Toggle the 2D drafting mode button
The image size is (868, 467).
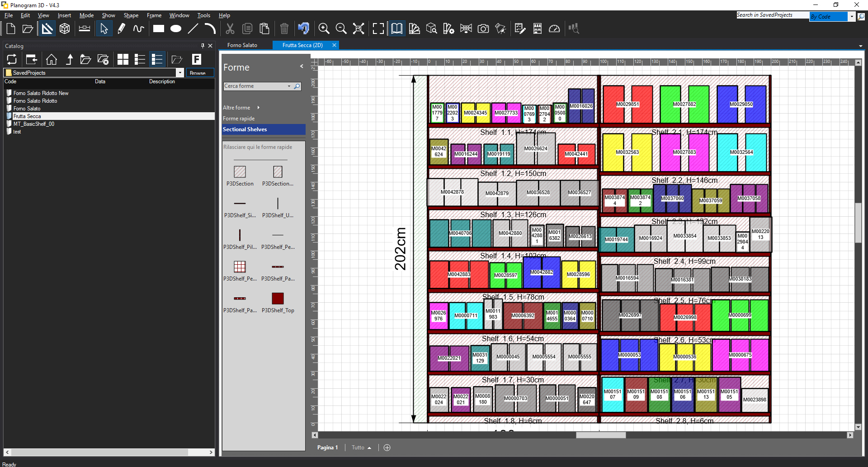coord(47,29)
